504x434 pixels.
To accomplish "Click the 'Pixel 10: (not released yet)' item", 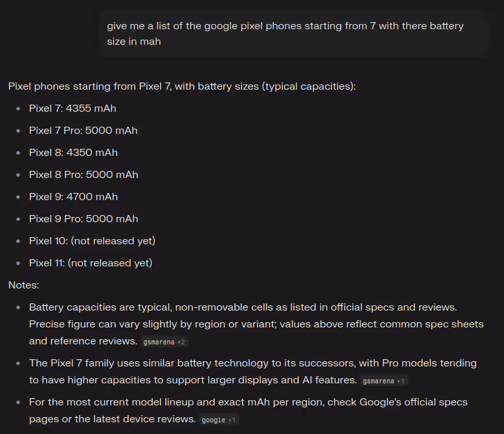I will coord(92,241).
